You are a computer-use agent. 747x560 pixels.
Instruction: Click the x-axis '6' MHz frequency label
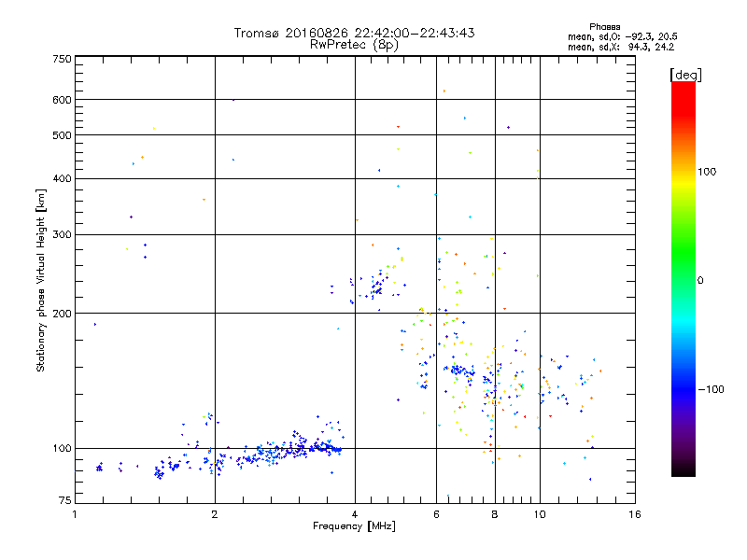(x=436, y=514)
